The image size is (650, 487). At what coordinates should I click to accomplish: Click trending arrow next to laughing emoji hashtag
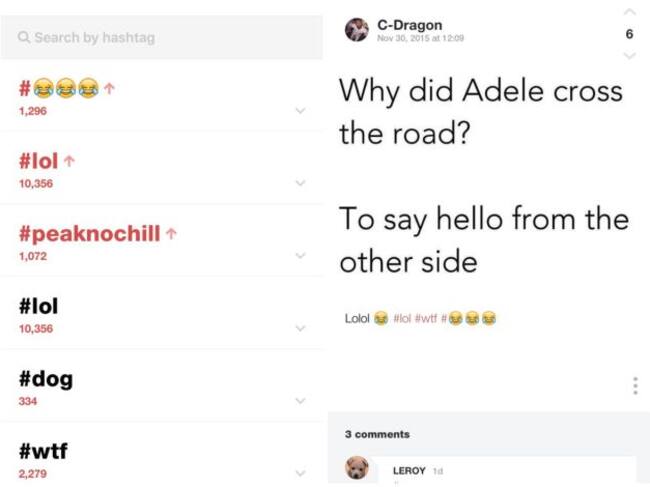[x=109, y=88]
